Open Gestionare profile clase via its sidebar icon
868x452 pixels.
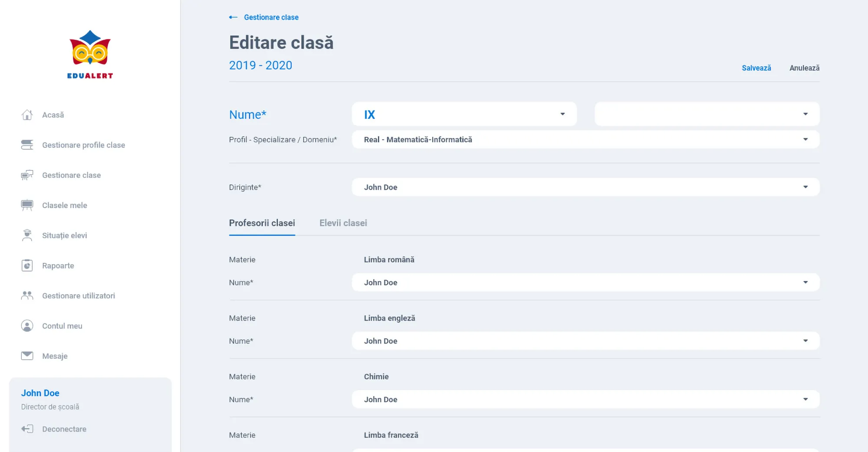pyautogui.click(x=27, y=145)
